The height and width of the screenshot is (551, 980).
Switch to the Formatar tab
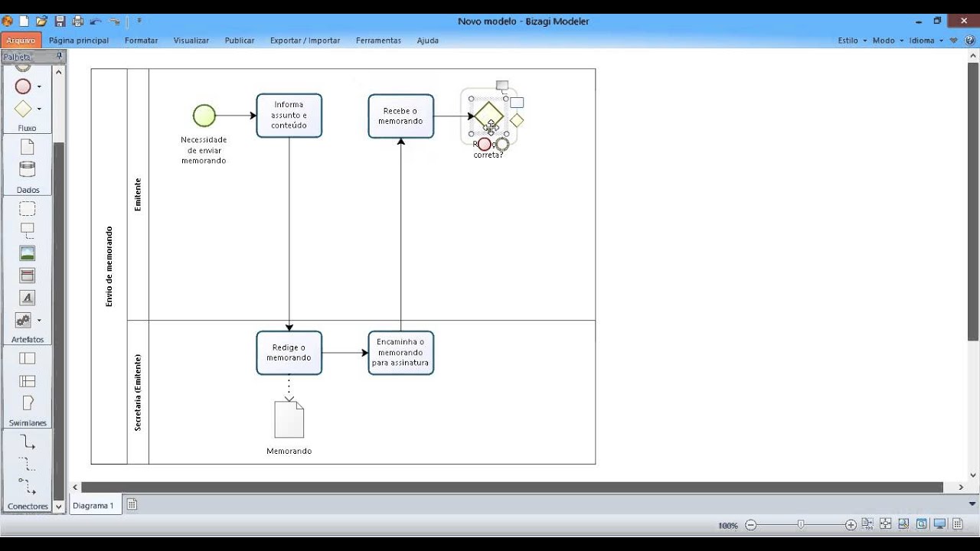pos(141,41)
